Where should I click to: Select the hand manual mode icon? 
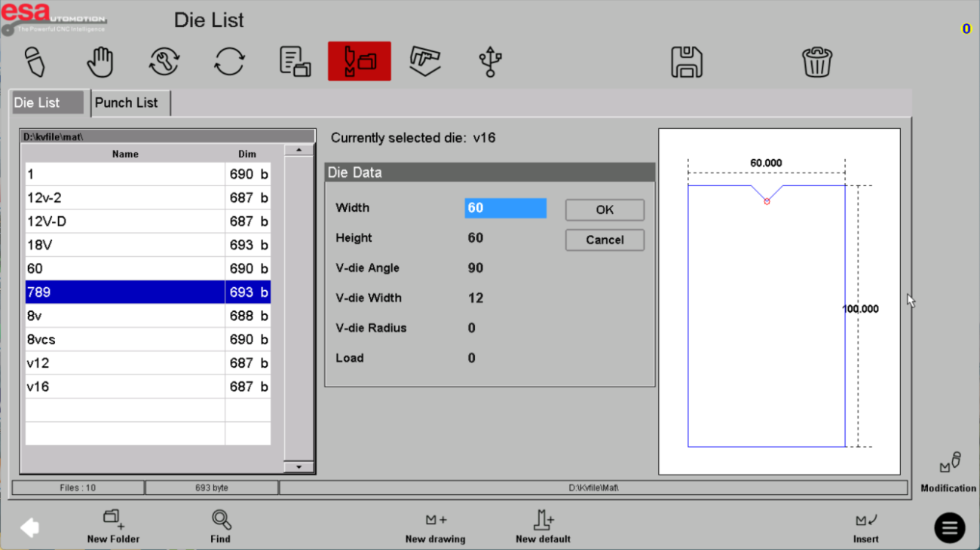pyautogui.click(x=100, y=62)
